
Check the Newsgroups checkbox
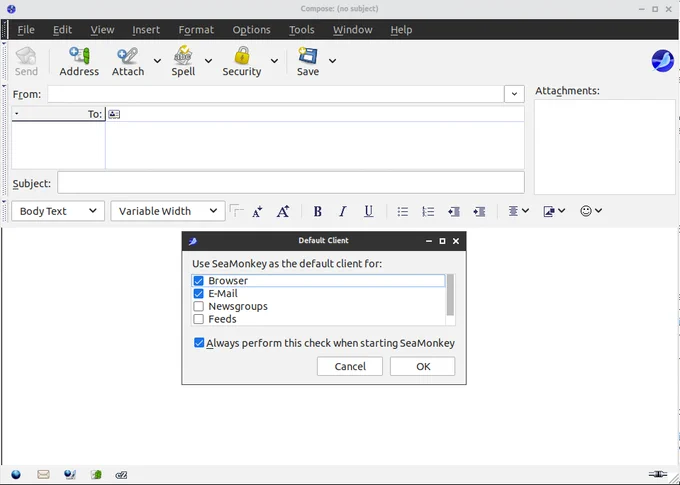199,306
